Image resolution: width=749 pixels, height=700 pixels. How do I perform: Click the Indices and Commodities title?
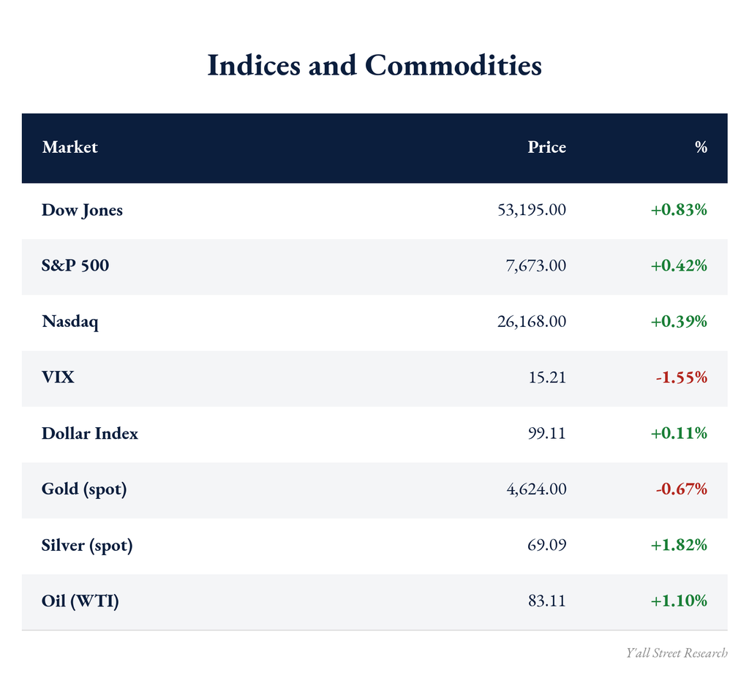click(374, 65)
